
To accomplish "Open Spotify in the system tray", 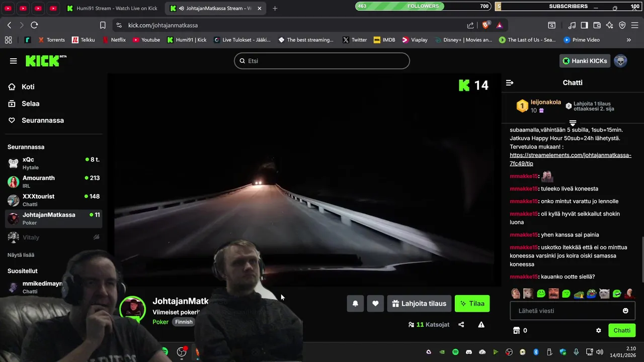I will 455,352.
